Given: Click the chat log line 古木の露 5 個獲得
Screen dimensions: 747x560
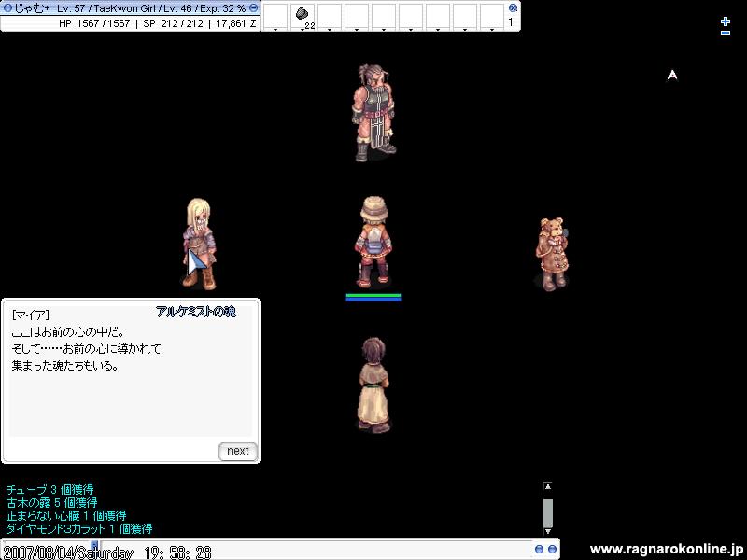Looking at the screenshot, I should (52, 502).
